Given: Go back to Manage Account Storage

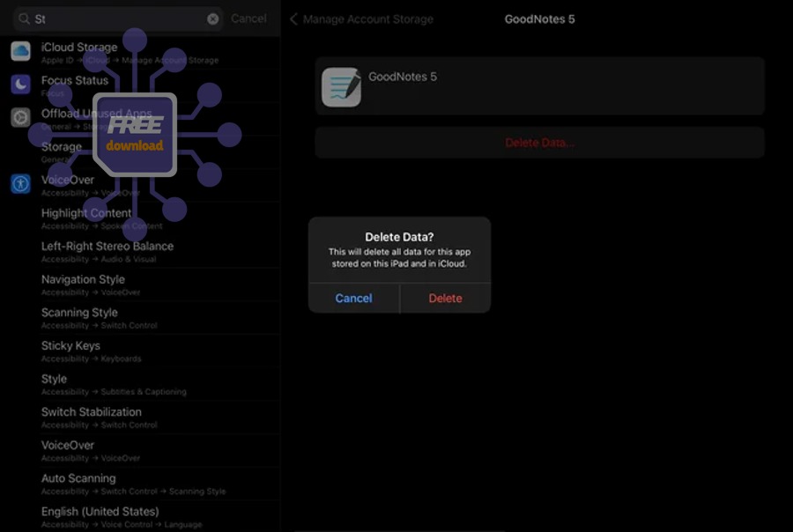Looking at the screenshot, I should click(x=361, y=19).
